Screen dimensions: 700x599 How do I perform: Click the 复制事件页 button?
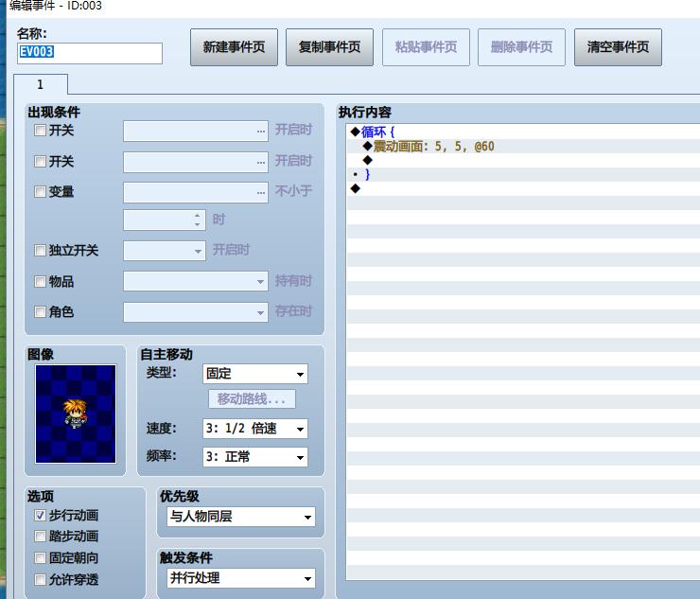click(329, 47)
